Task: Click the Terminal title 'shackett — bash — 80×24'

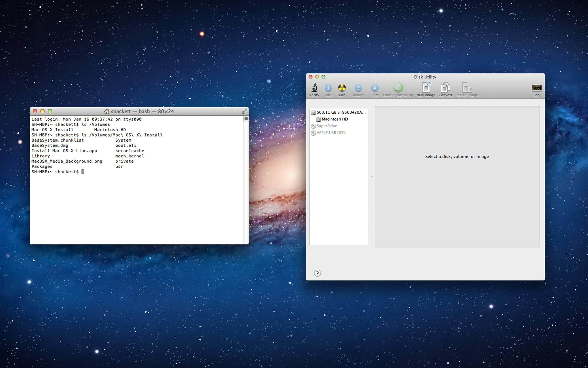Action: tap(142, 111)
